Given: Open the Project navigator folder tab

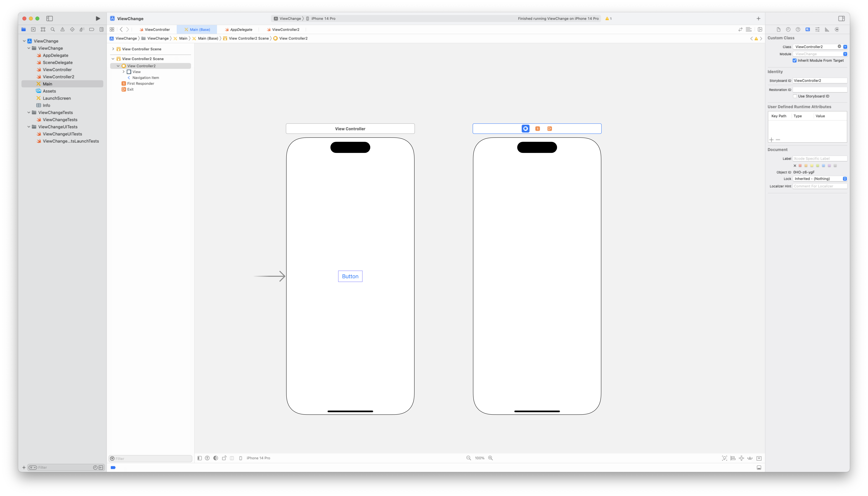Looking at the screenshot, I should 24,29.
